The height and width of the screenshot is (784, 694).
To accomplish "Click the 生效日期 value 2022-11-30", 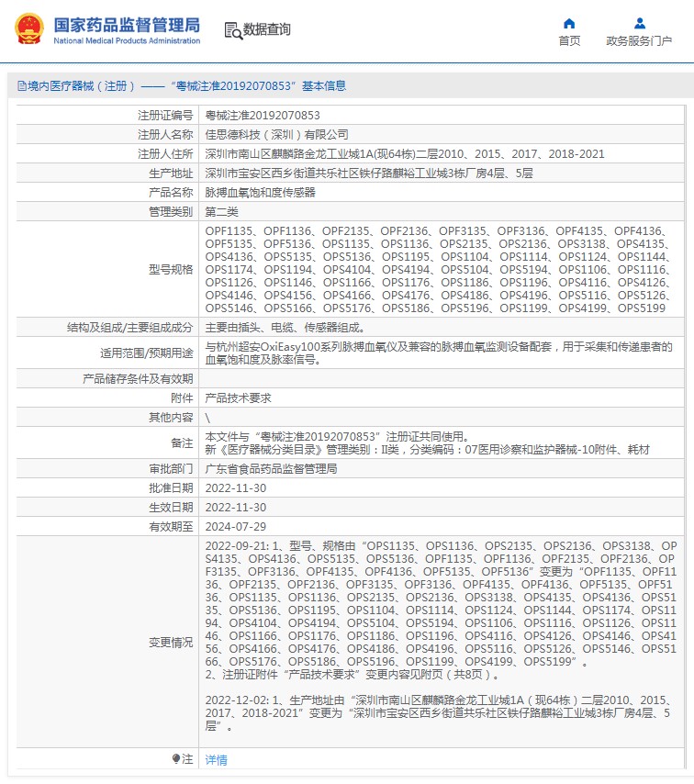I will pos(236,508).
